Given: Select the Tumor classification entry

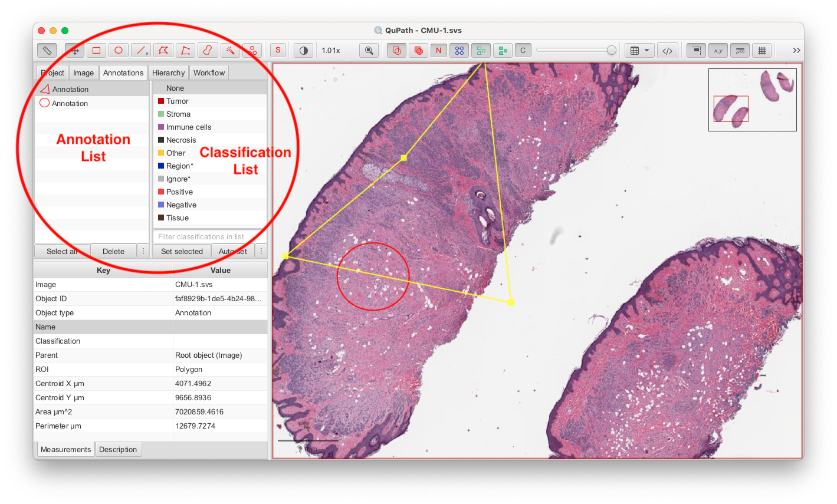Looking at the screenshot, I should pos(177,101).
